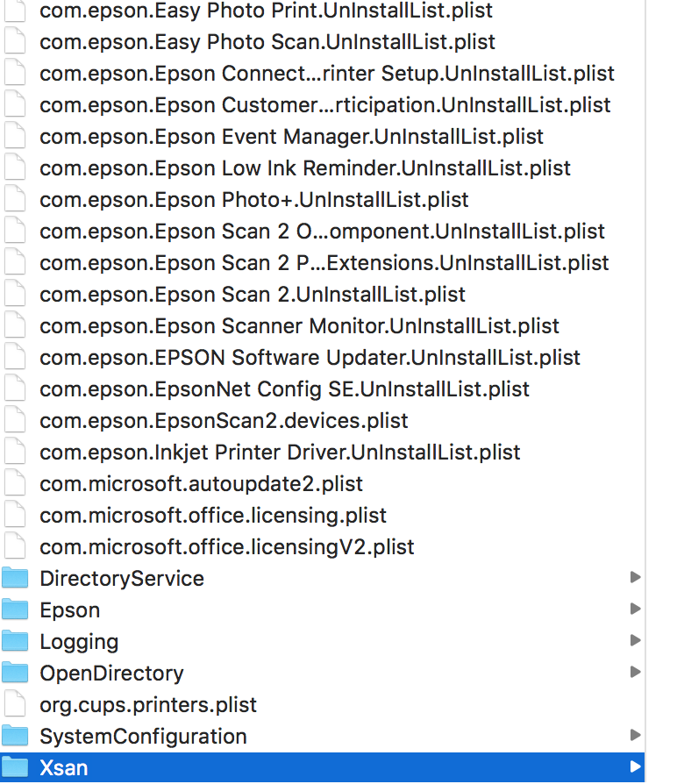Screen dimensions: 677x784
Task: Expand the Logging folder arrow
Action: tap(635, 641)
